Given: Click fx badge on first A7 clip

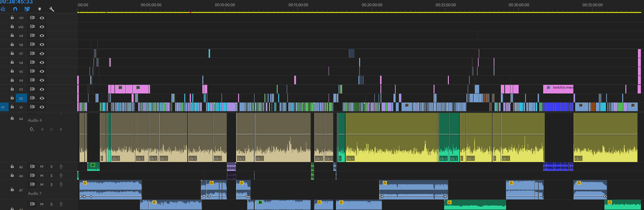Looking at the screenshot, I should pos(85,183).
